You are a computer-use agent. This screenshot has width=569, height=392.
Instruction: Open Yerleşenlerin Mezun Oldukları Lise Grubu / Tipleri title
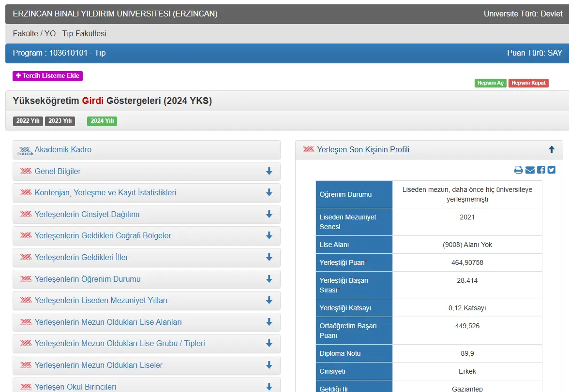click(120, 343)
